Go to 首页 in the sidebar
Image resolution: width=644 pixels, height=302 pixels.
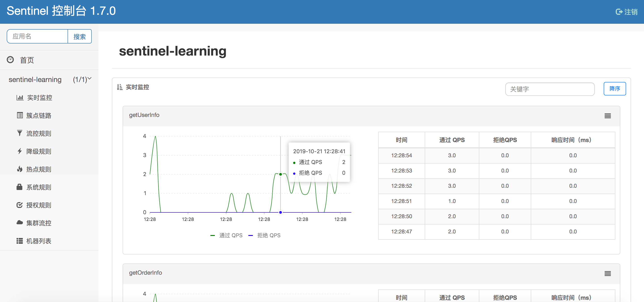(x=27, y=60)
